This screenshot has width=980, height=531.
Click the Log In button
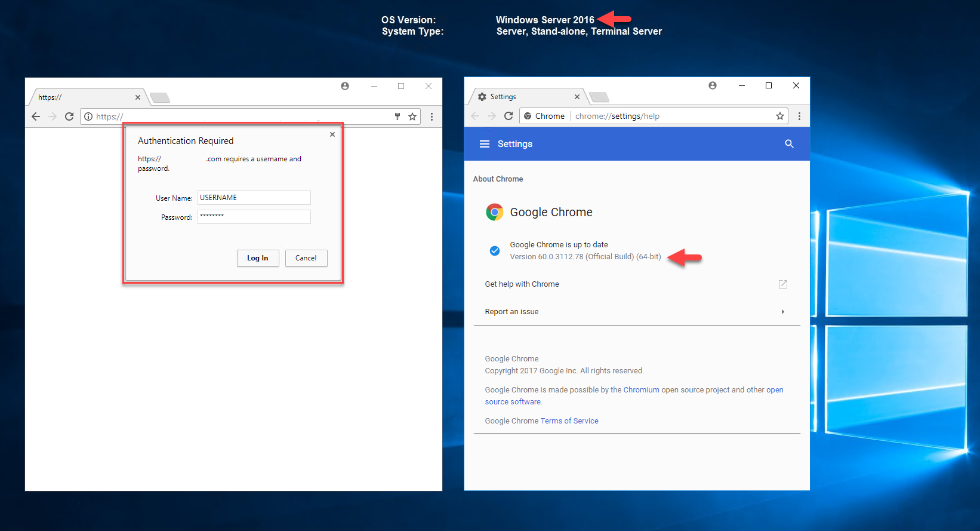[258, 258]
